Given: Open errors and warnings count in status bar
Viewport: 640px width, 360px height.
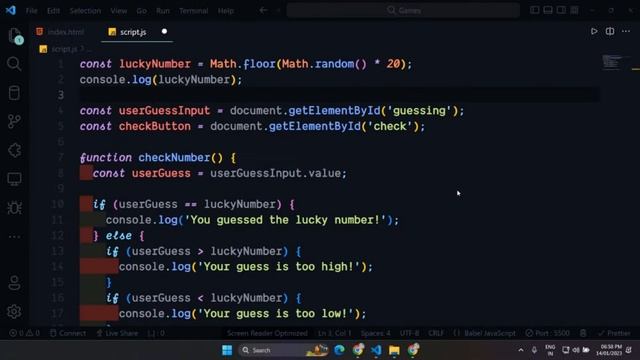Looking at the screenshot, I should [24, 333].
